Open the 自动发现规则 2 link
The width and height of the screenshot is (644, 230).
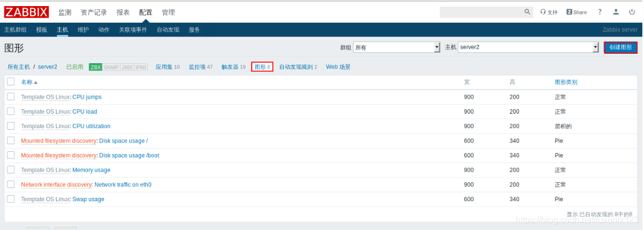298,67
